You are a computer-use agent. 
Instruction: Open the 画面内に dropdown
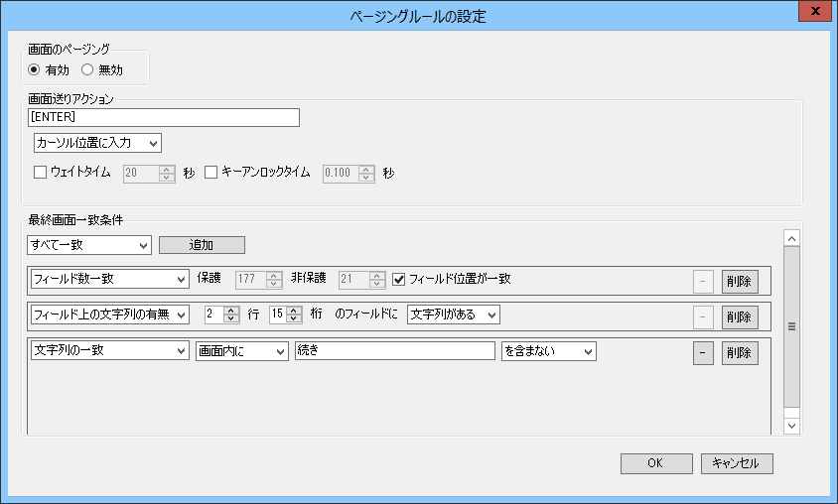(x=242, y=351)
